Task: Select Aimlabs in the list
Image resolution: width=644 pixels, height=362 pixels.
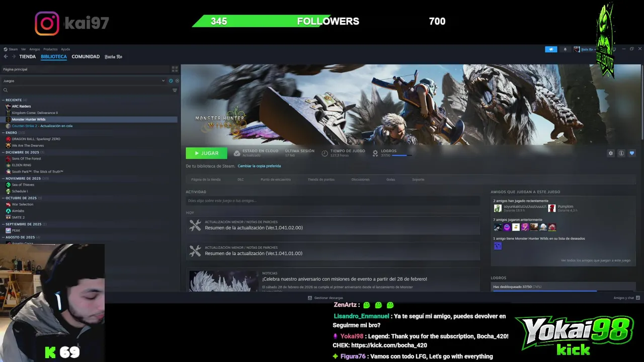Action: [x=18, y=211]
